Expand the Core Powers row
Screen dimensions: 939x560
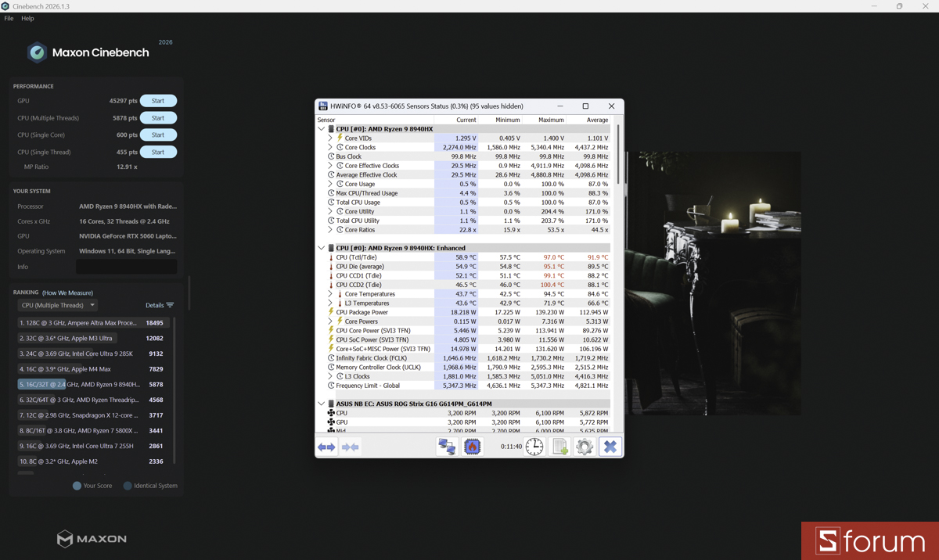tap(330, 321)
